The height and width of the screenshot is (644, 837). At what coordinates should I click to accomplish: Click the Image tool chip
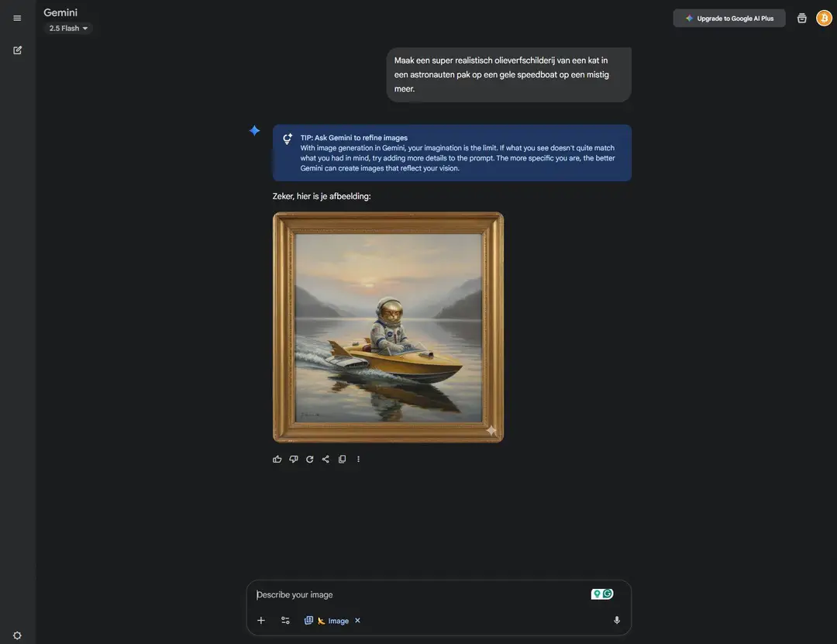click(333, 621)
